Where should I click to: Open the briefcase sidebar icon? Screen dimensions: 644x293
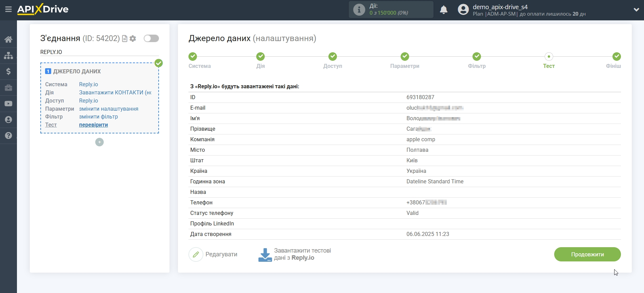pos(8,88)
